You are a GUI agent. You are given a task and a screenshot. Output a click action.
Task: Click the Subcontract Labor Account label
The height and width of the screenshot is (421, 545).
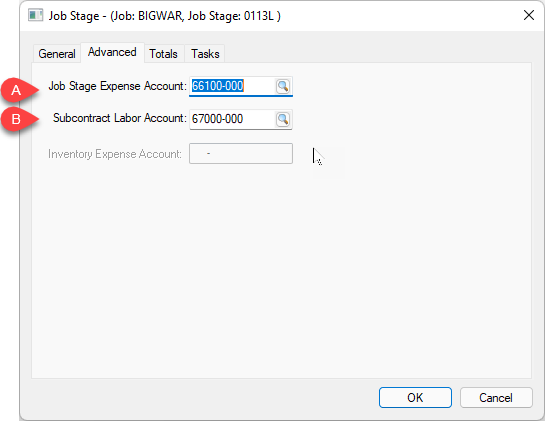[120, 118]
